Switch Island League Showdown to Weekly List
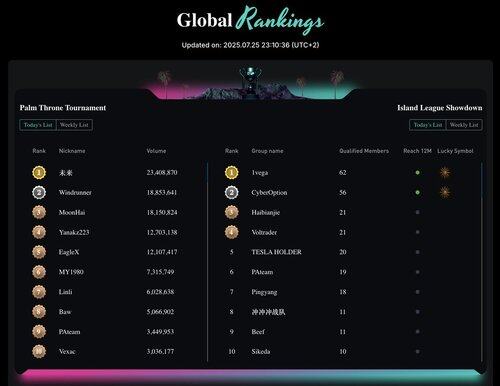Screen dimensions: 500x386 (464, 125)
